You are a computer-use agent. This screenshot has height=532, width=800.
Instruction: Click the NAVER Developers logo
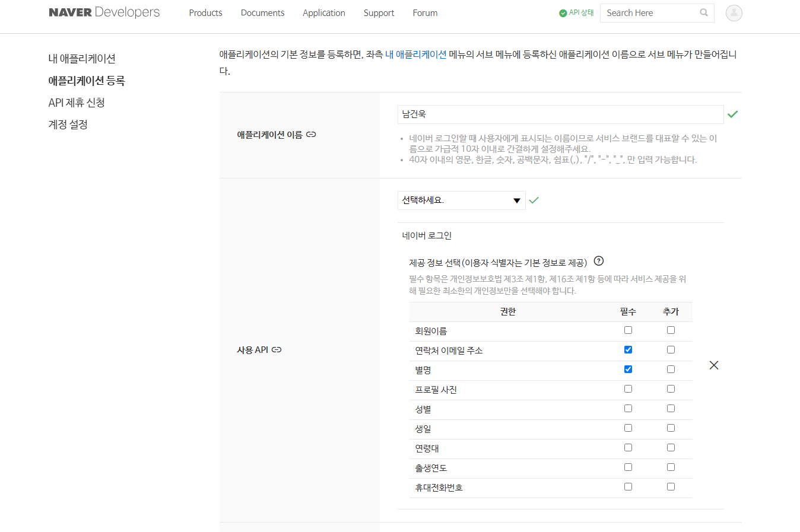coord(104,12)
